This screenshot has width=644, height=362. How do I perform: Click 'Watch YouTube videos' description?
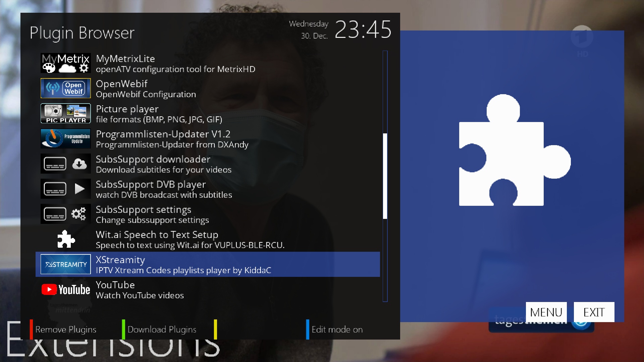coord(140,296)
